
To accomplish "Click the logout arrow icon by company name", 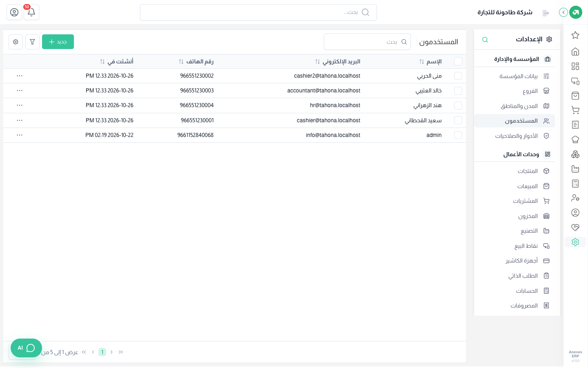I will click(x=546, y=13).
